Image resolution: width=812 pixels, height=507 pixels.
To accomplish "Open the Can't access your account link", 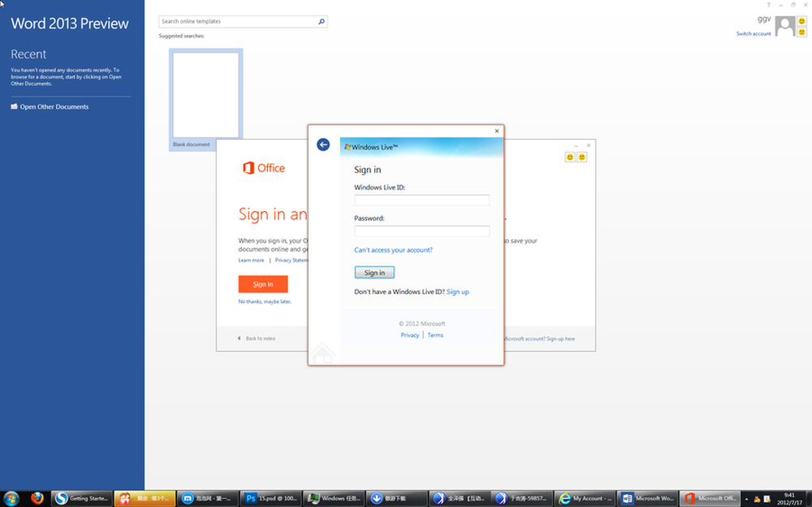I will point(393,250).
